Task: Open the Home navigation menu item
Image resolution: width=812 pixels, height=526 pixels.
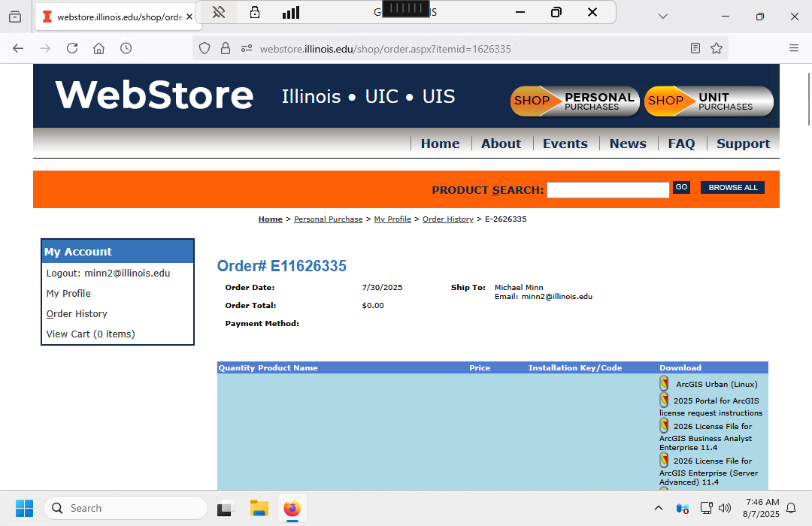Action: [440, 144]
